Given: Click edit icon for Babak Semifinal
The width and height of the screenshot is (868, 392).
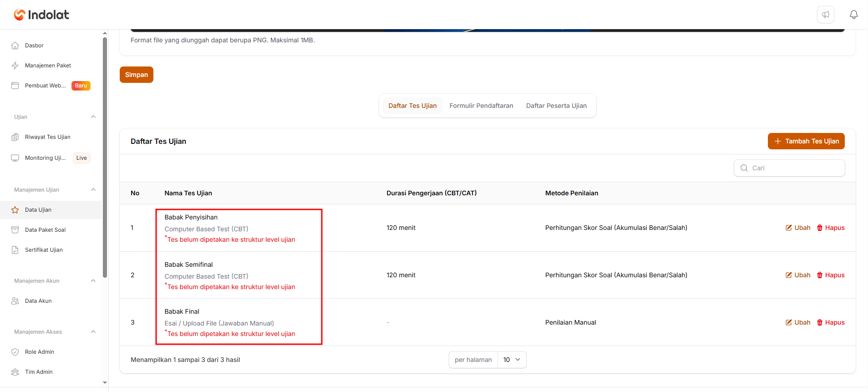Looking at the screenshot, I should tap(789, 275).
